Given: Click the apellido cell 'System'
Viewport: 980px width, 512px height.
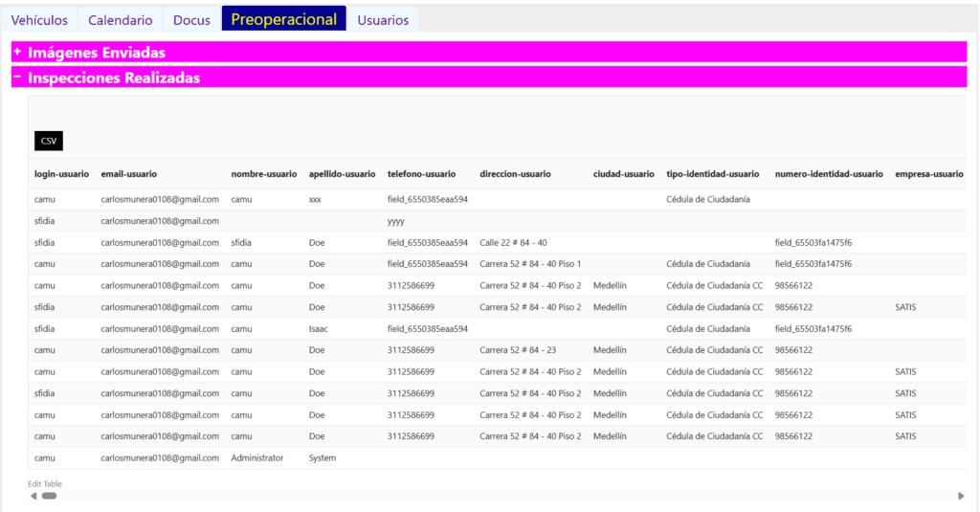Looking at the screenshot, I should coord(322,457).
